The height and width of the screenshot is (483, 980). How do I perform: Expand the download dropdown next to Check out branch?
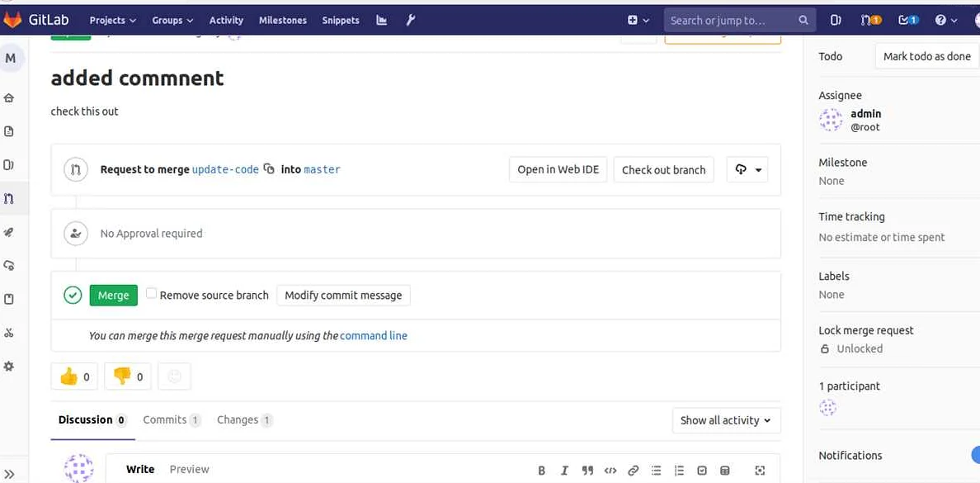(747, 169)
